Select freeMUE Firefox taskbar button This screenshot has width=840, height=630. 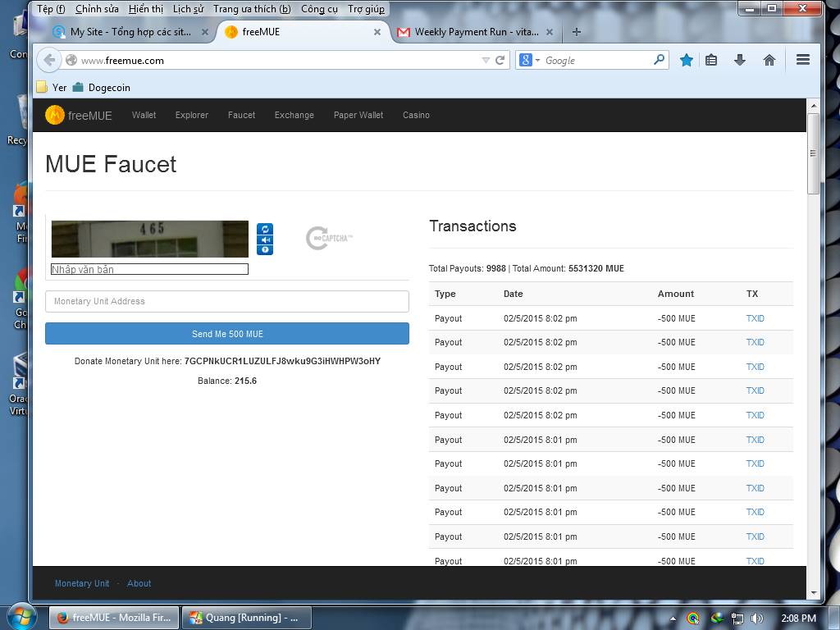point(114,618)
